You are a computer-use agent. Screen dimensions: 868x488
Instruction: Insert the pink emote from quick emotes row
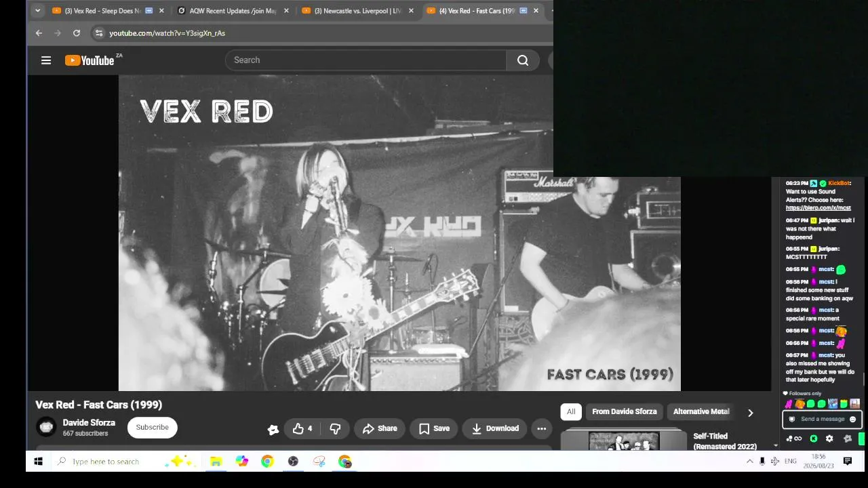click(789, 404)
